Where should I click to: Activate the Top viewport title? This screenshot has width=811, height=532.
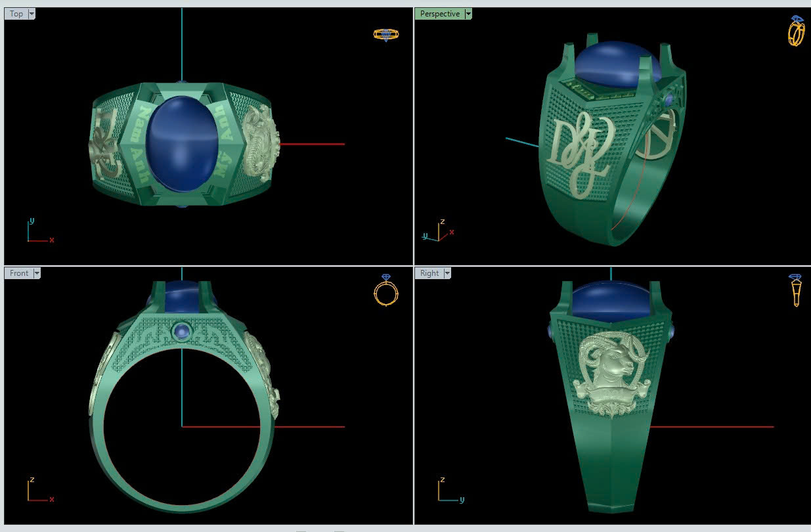16,14
